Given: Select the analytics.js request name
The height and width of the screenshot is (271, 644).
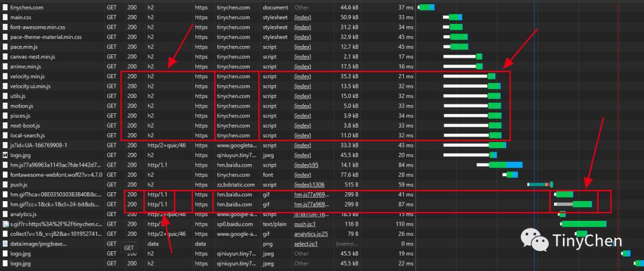Looking at the screenshot, I should coord(23,214).
